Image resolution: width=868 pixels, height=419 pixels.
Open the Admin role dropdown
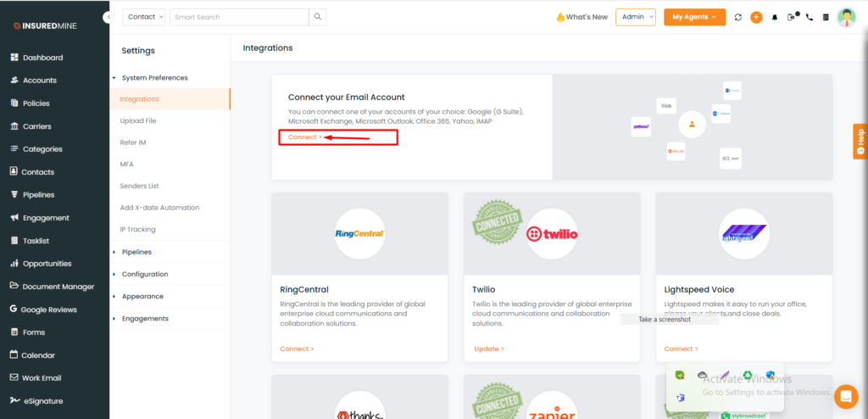(636, 17)
